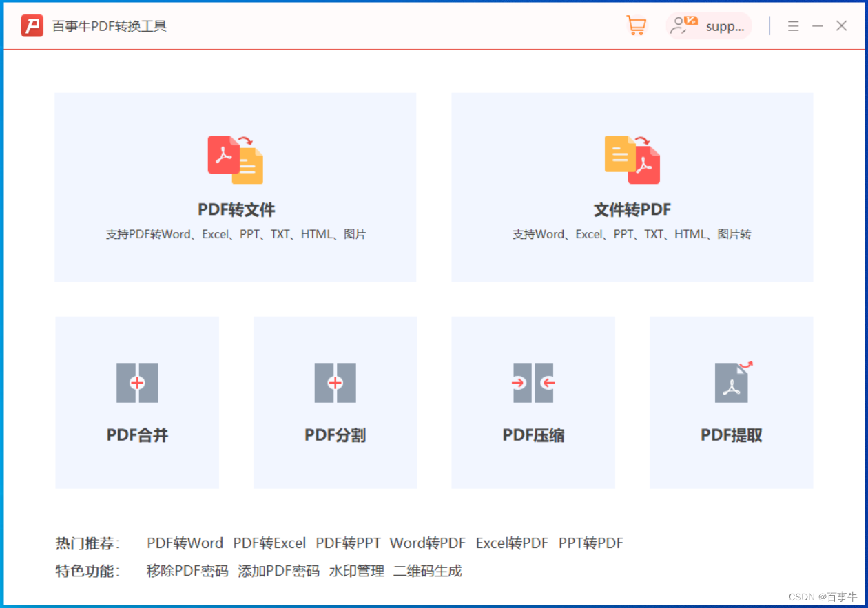
Task: Click the 特色功能 label
Action: click(x=87, y=571)
